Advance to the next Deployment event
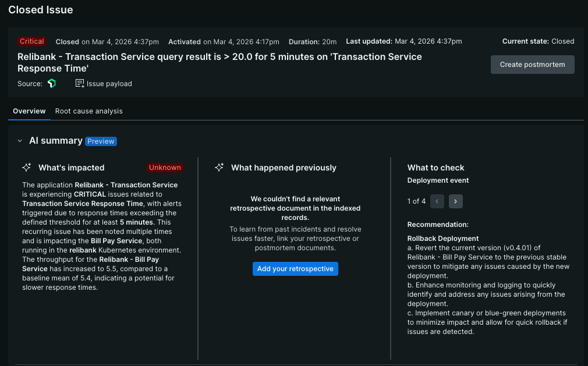The width and height of the screenshot is (588, 366). [x=455, y=201]
